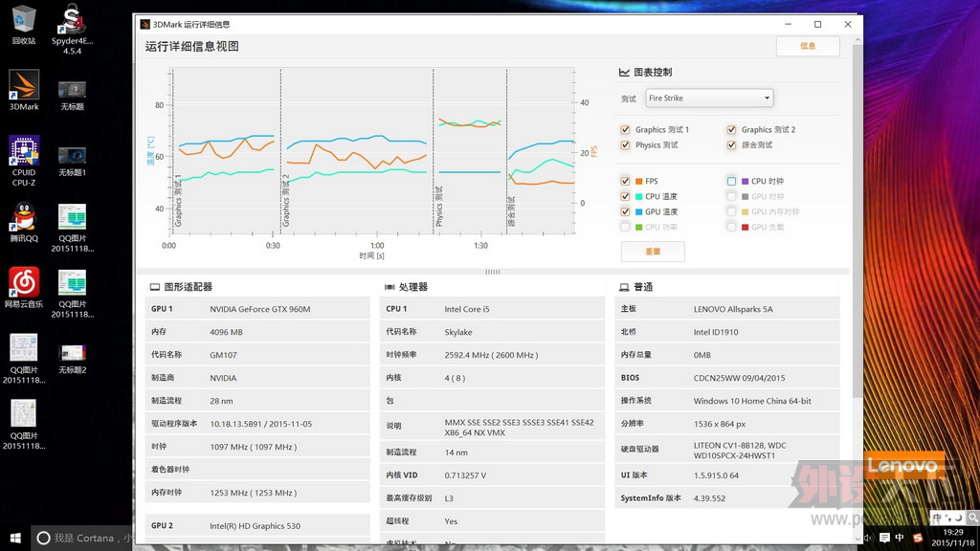Image resolution: width=980 pixels, height=551 pixels.
Task: Open CPUID CPU-Z desktop shortcut
Action: tap(24, 161)
